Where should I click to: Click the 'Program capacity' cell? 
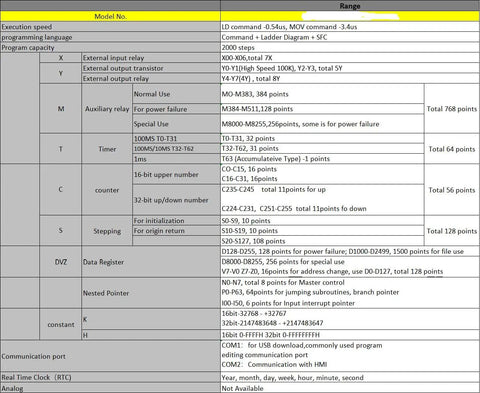[x=110, y=47]
